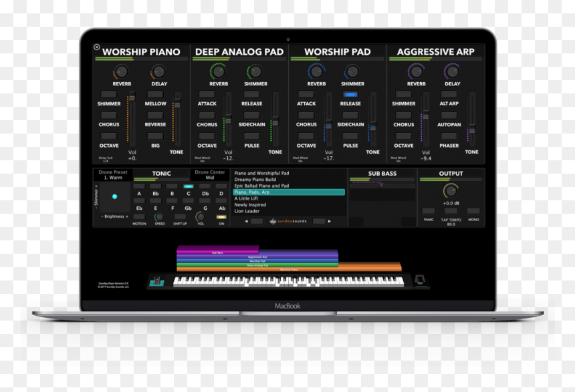Open the Drone Center selector

point(210,175)
